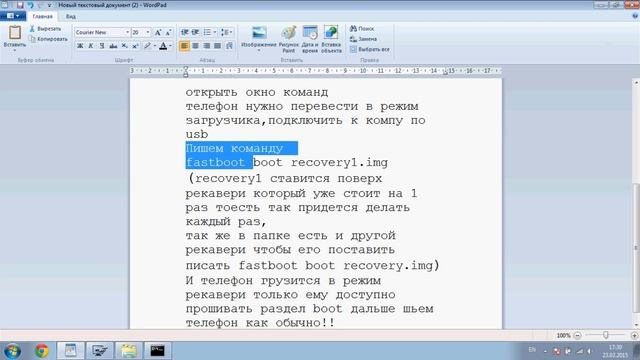Insert a picture via Изображение icon
The width and height of the screenshot is (640, 360).
click(259, 33)
